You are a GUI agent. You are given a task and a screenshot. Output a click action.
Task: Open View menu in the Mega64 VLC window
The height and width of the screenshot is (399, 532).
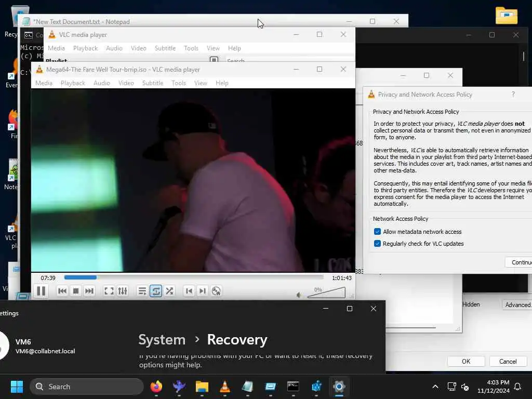pos(201,83)
